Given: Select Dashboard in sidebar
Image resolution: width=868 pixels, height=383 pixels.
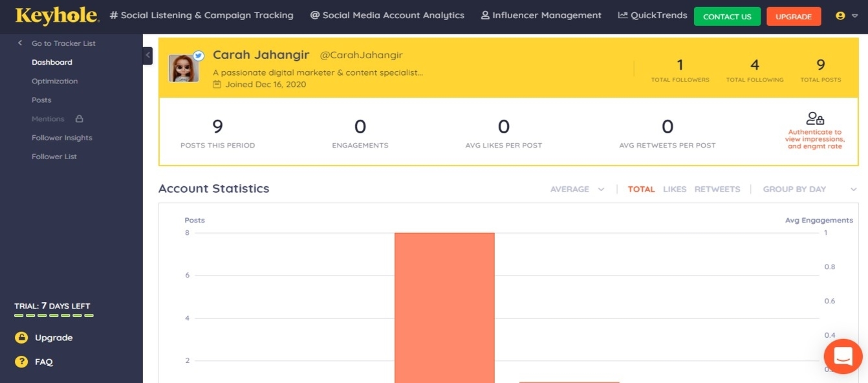Looking at the screenshot, I should click(52, 62).
